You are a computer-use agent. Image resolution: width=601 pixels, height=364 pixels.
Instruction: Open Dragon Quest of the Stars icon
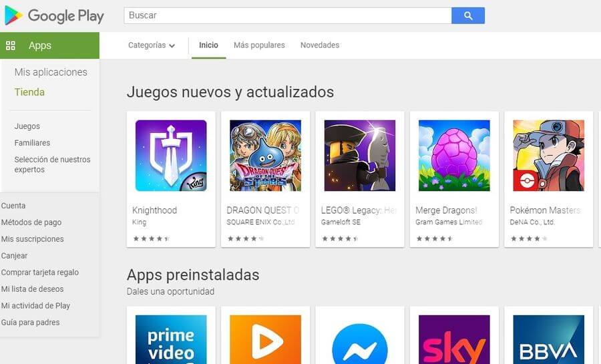(265, 156)
